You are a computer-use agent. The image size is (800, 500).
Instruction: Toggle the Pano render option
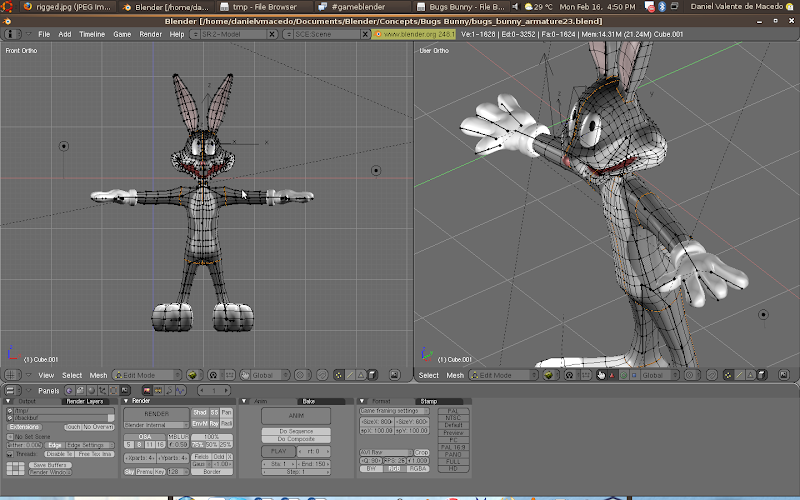(x=226, y=412)
